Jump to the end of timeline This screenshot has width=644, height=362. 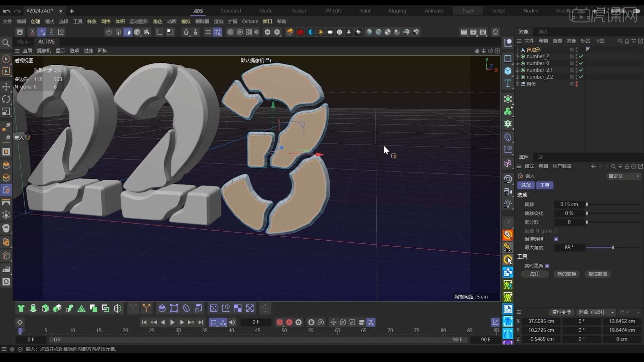(x=201, y=322)
